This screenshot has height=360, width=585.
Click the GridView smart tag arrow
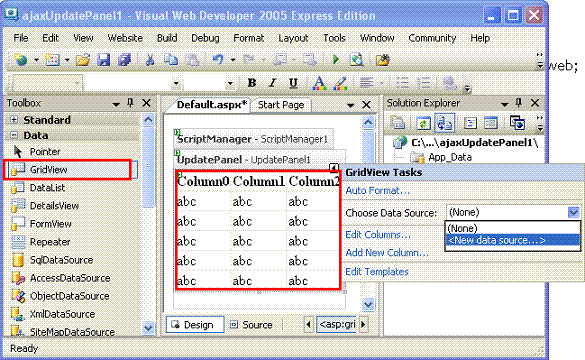(x=334, y=168)
